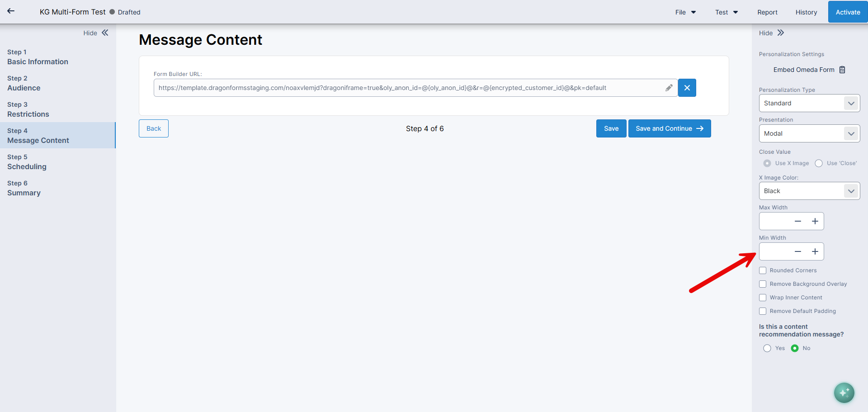Image resolution: width=868 pixels, height=412 pixels.
Task: Clear the Form Builder URL with X button
Action: (687, 88)
